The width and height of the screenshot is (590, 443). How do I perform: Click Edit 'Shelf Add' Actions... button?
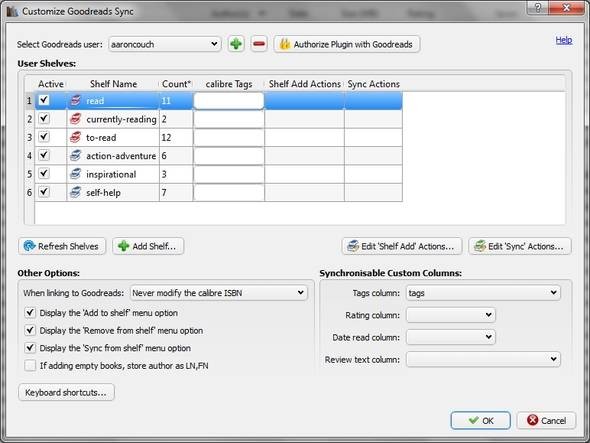coord(401,246)
